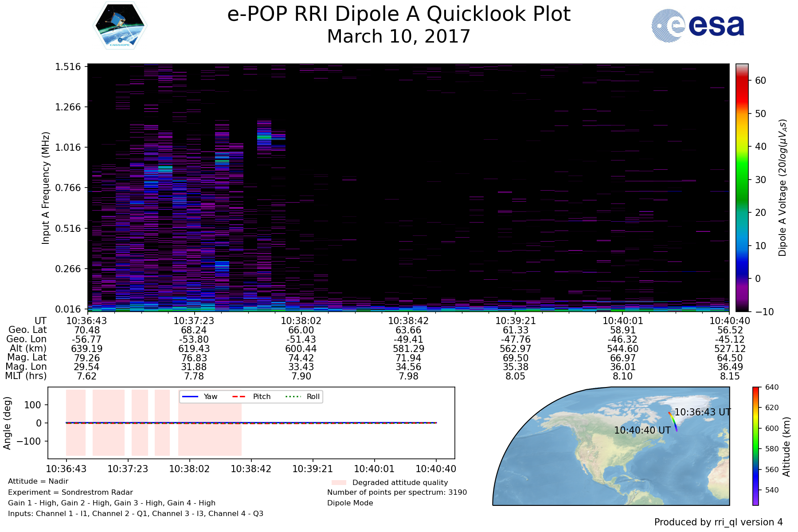Click the satellite track on the map
798x532 pixels.
point(673,421)
